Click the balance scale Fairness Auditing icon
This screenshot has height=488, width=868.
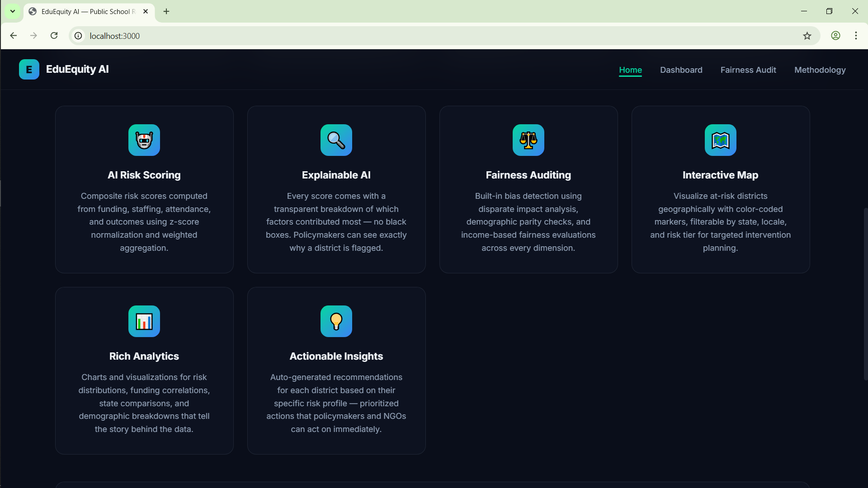point(528,140)
